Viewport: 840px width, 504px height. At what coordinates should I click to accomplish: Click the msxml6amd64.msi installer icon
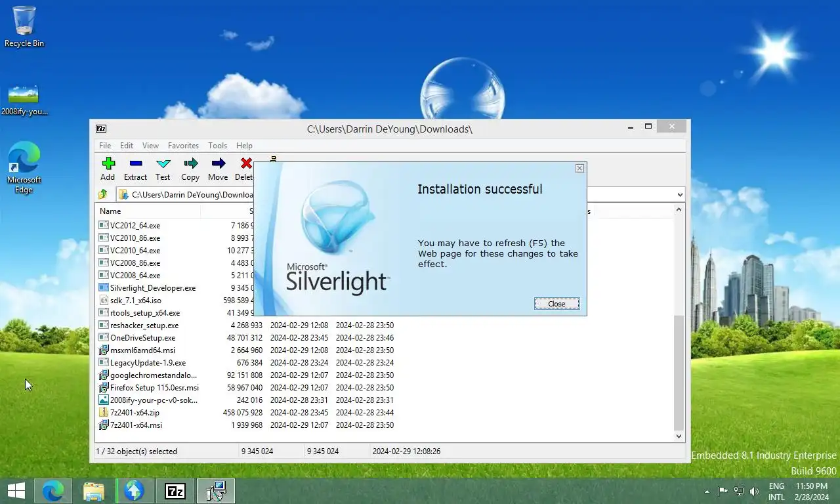(x=103, y=350)
